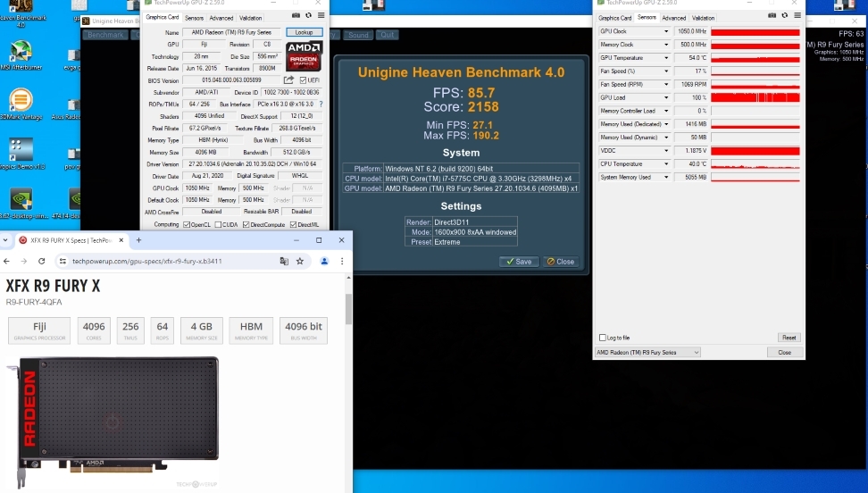Image resolution: width=868 pixels, height=493 pixels.
Task: Switch to Validation tab in left GPU-Z window
Action: (x=251, y=18)
